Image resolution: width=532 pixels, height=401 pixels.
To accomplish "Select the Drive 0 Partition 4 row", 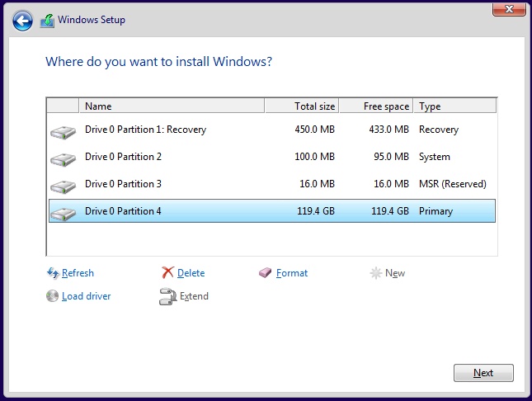I will [271, 211].
